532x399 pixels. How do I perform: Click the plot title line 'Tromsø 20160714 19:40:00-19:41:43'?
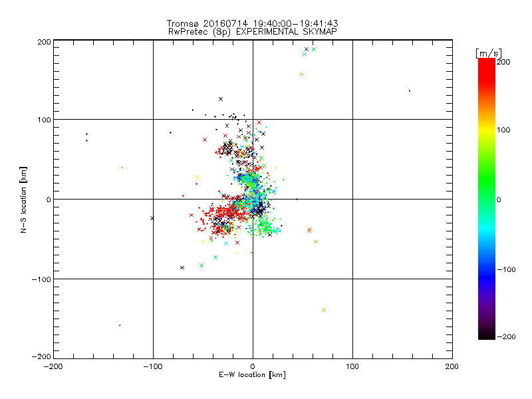click(252, 23)
